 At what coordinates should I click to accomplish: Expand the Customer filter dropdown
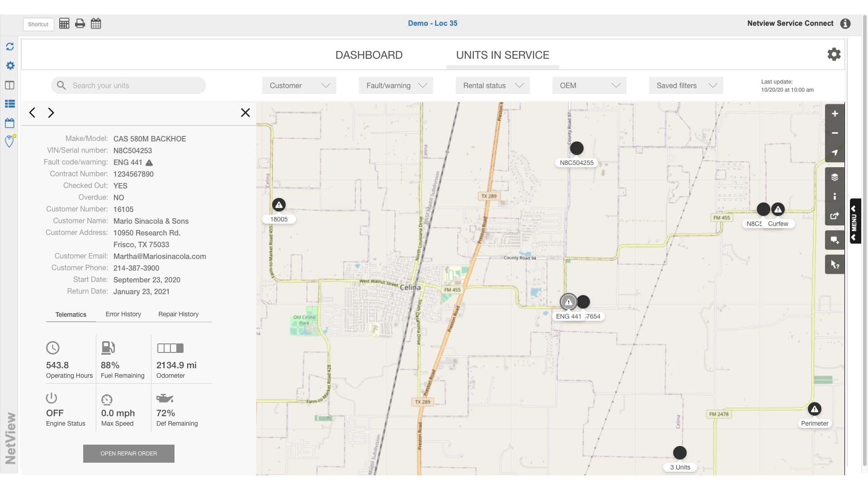tap(299, 85)
